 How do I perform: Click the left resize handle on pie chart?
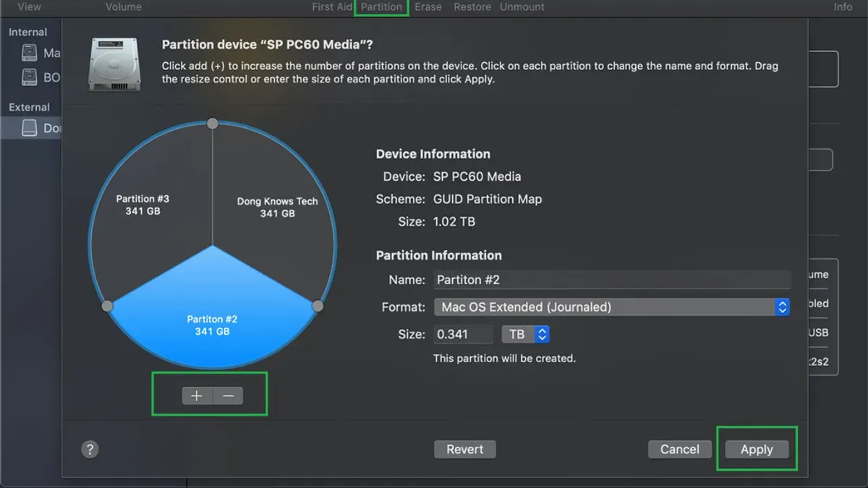(x=107, y=307)
